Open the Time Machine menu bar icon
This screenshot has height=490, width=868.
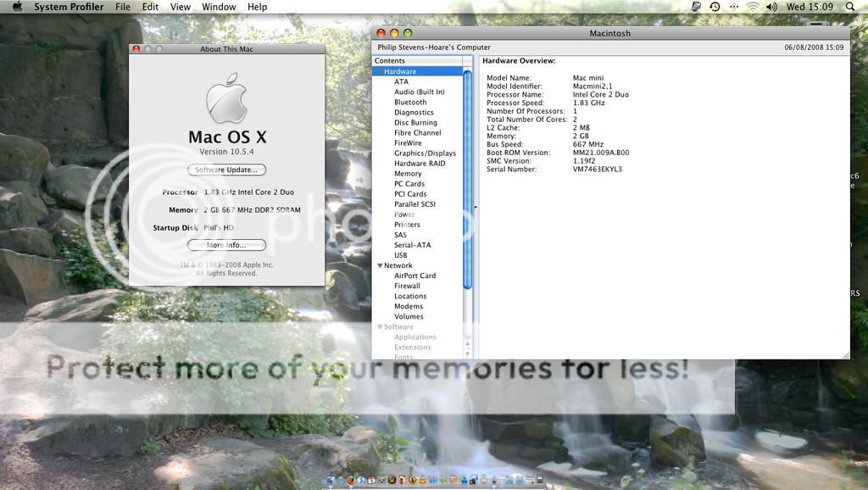tap(715, 7)
